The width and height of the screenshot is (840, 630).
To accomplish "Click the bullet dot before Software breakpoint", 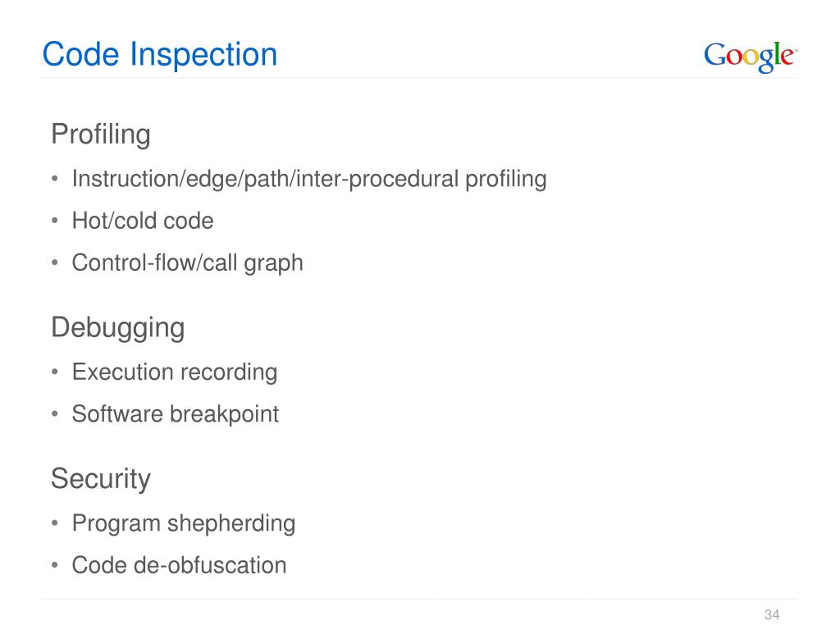I will [55, 413].
